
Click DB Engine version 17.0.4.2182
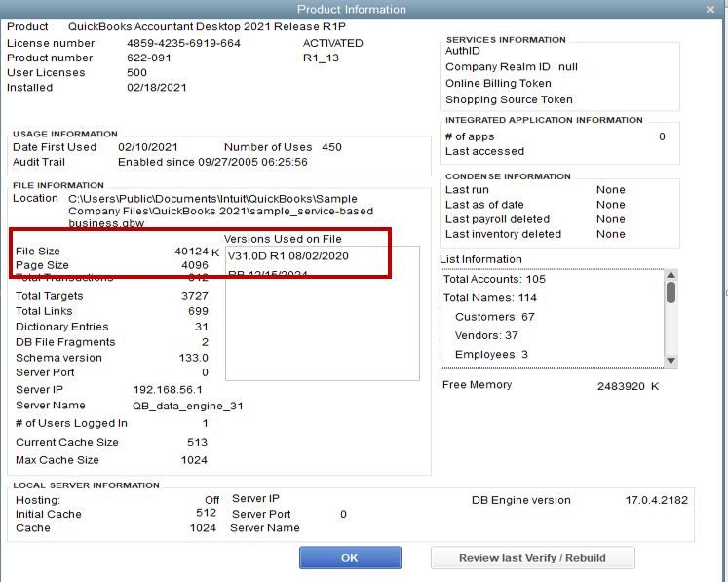[657, 500]
